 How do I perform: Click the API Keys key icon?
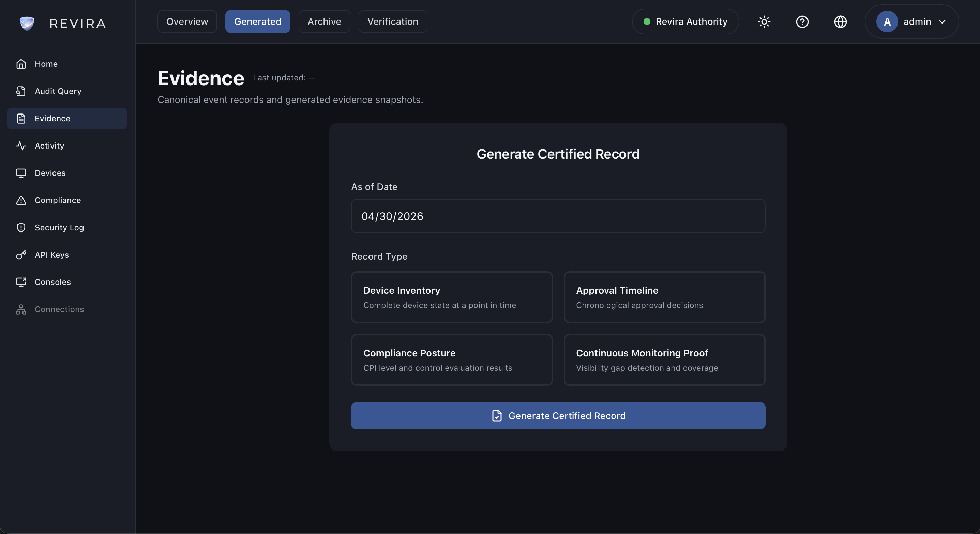(21, 255)
